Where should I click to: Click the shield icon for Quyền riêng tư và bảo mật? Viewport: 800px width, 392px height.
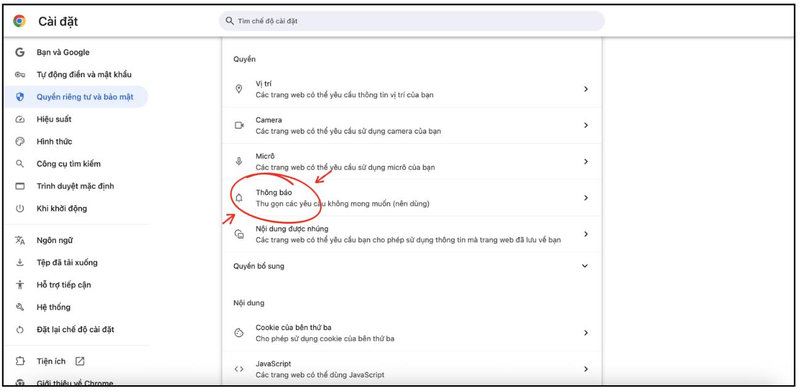(20, 96)
